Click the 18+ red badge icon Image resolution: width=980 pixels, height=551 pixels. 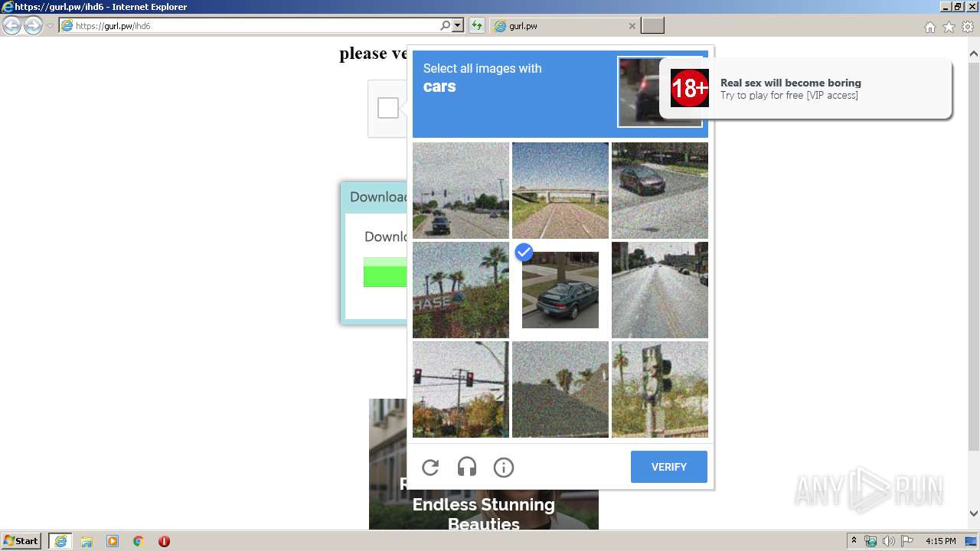(689, 88)
